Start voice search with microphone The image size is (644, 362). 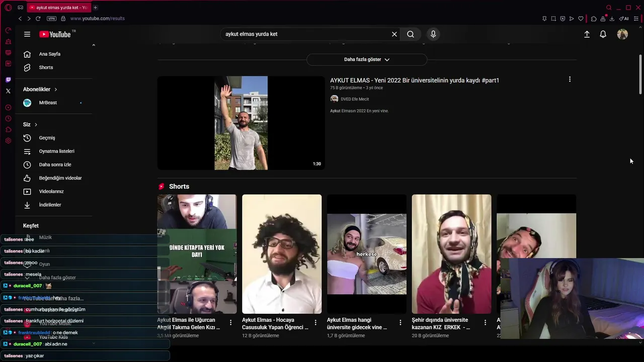[433, 34]
